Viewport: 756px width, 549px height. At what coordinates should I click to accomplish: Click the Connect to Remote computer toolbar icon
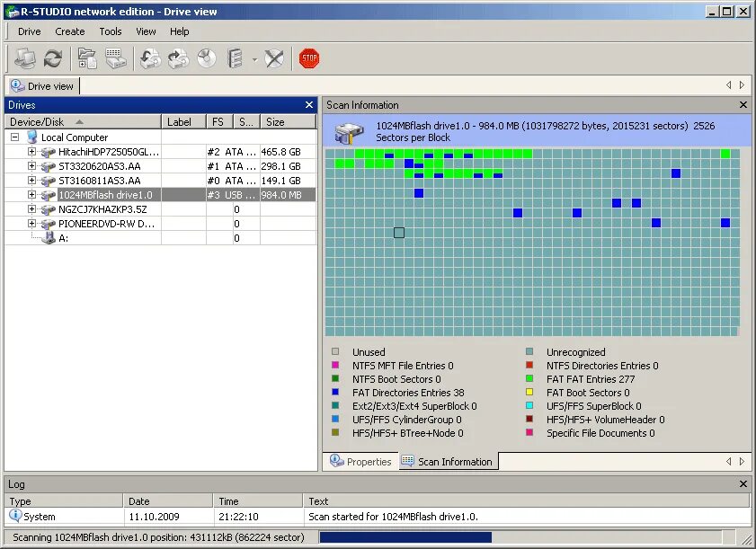click(x=24, y=58)
